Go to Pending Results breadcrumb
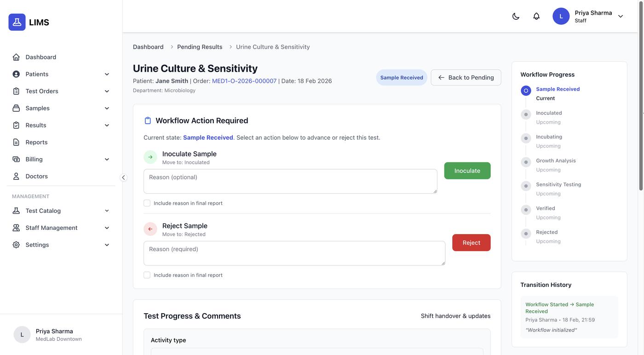This screenshot has width=644, height=355. [x=200, y=47]
